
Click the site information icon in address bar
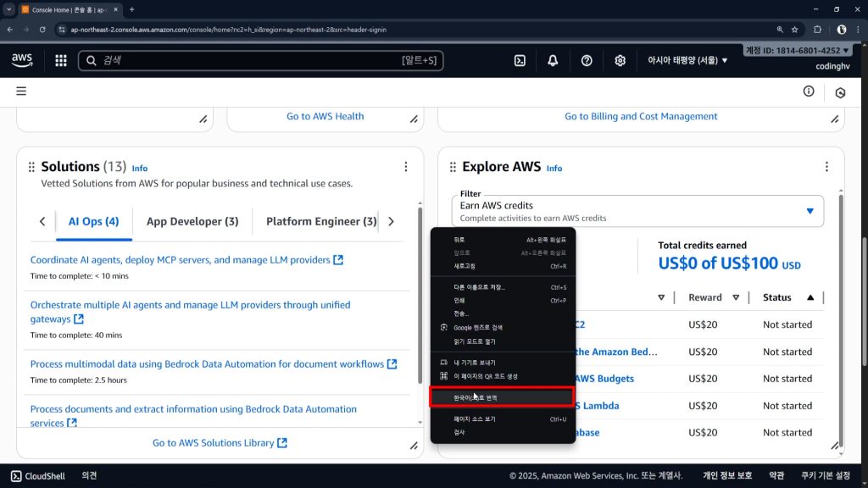pyautogui.click(x=62, y=30)
